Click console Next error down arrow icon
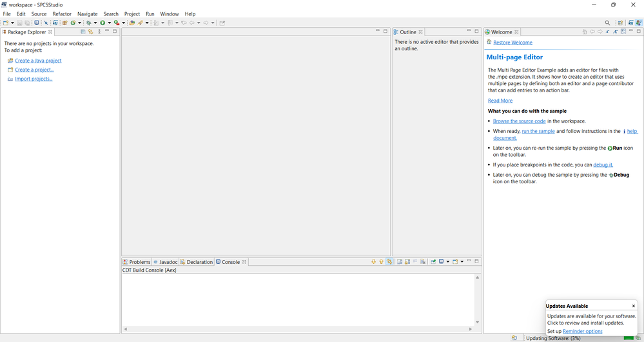Screen dimensions: 644x342 [373, 261]
